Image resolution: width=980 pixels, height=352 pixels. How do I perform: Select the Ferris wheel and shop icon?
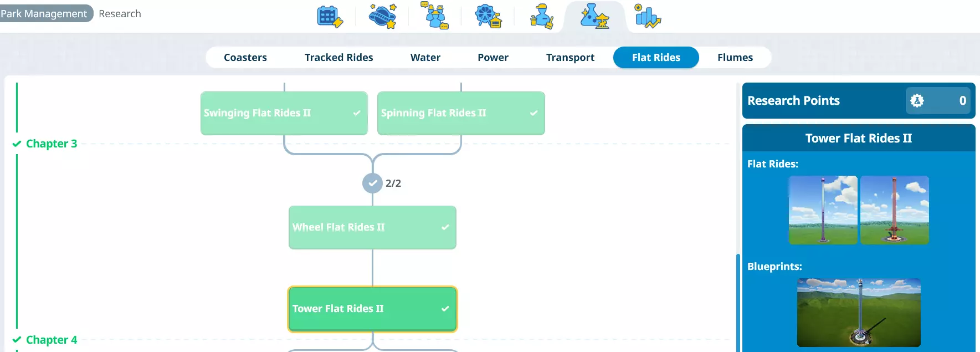point(488,16)
